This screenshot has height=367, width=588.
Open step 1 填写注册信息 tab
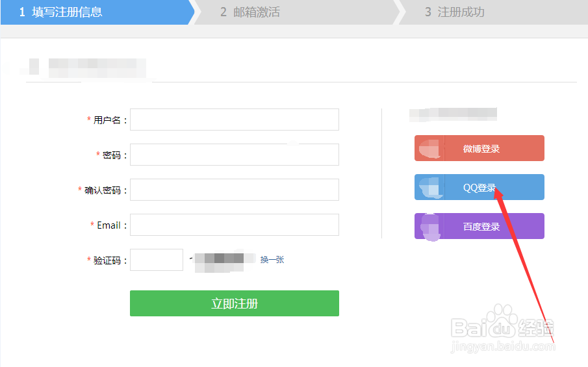click(x=97, y=12)
